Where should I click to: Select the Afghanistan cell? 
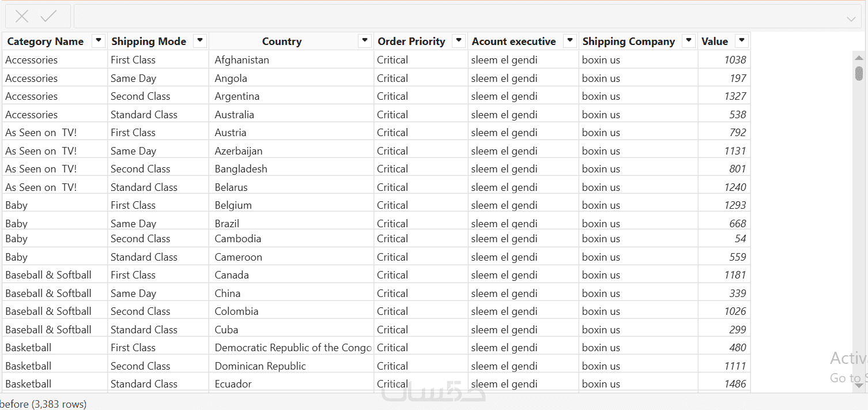[x=241, y=60]
